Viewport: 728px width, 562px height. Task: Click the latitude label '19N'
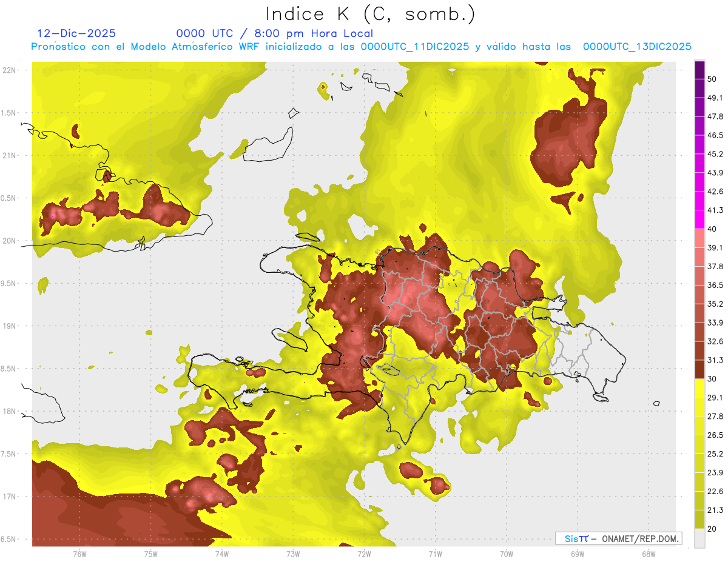pos(9,326)
